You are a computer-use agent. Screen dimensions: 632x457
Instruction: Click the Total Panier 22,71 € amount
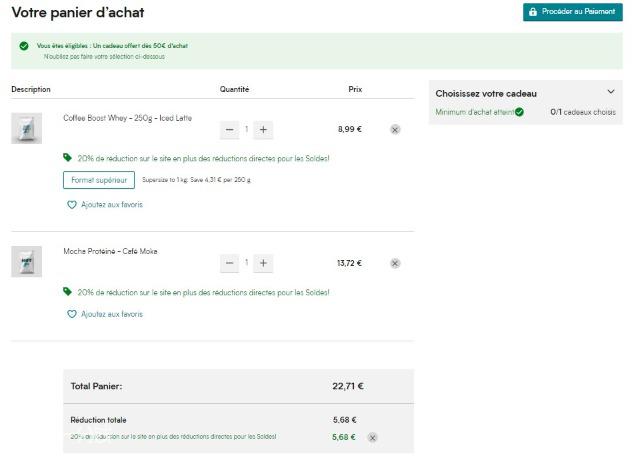[348, 386]
